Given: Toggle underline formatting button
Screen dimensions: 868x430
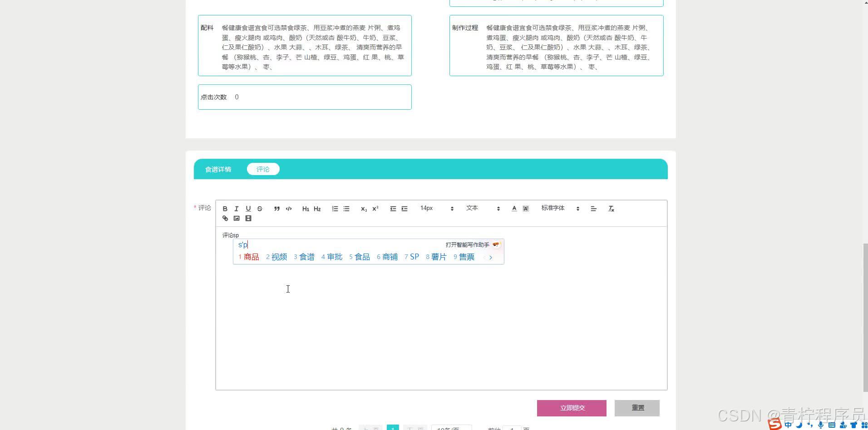Looking at the screenshot, I should pyautogui.click(x=248, y=209).
